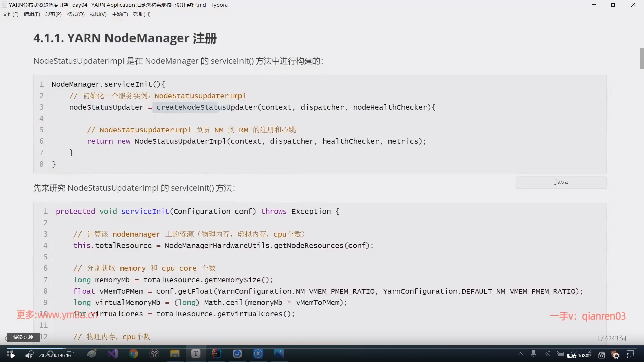Open the player settings gear icon
Viewport: 644px width, 362px height.
pyautogui.click(x=616, y=355)
